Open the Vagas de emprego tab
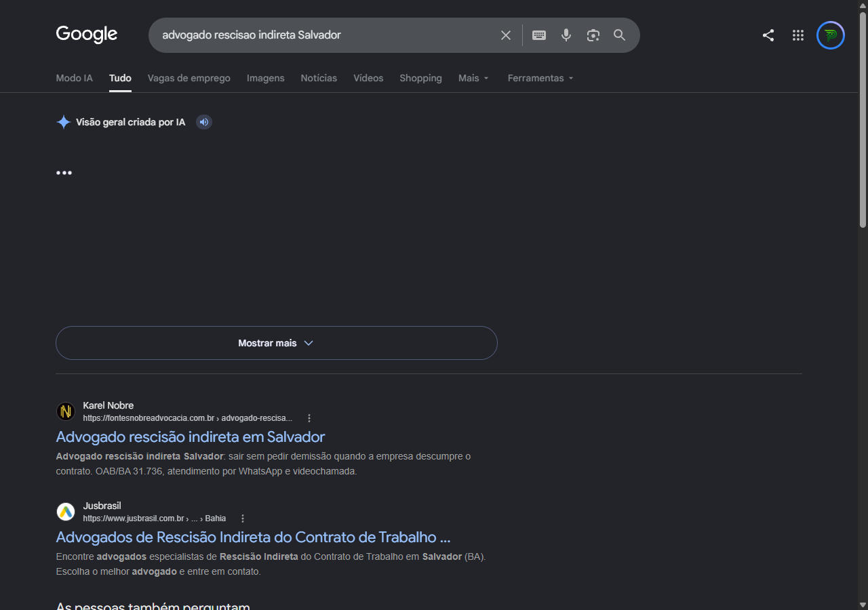Viewport: 868px width, 610px height. click(x=189, y=78)
